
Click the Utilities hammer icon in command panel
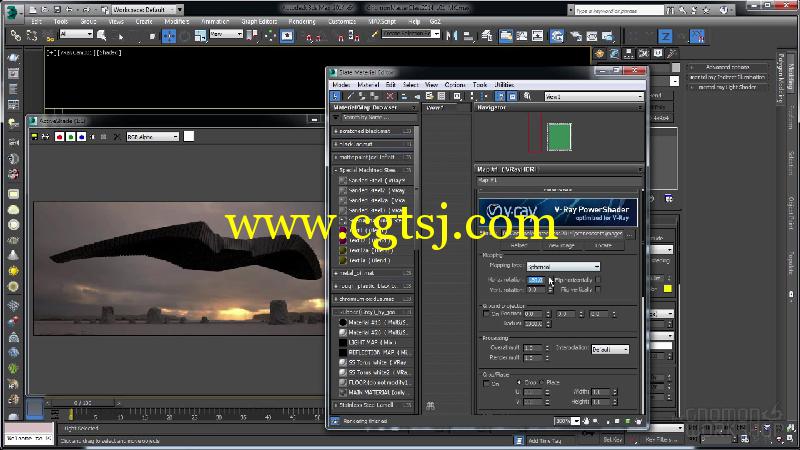(672, 53)
